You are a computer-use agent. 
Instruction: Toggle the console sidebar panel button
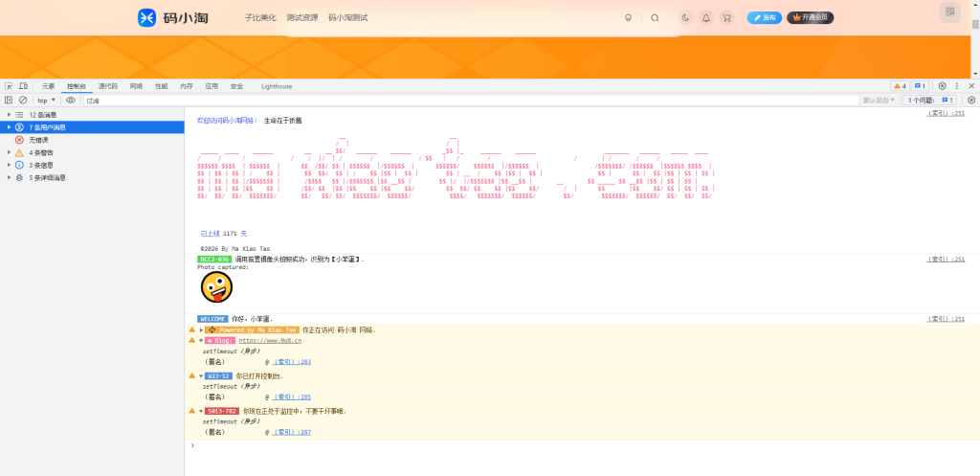(9, 100)
